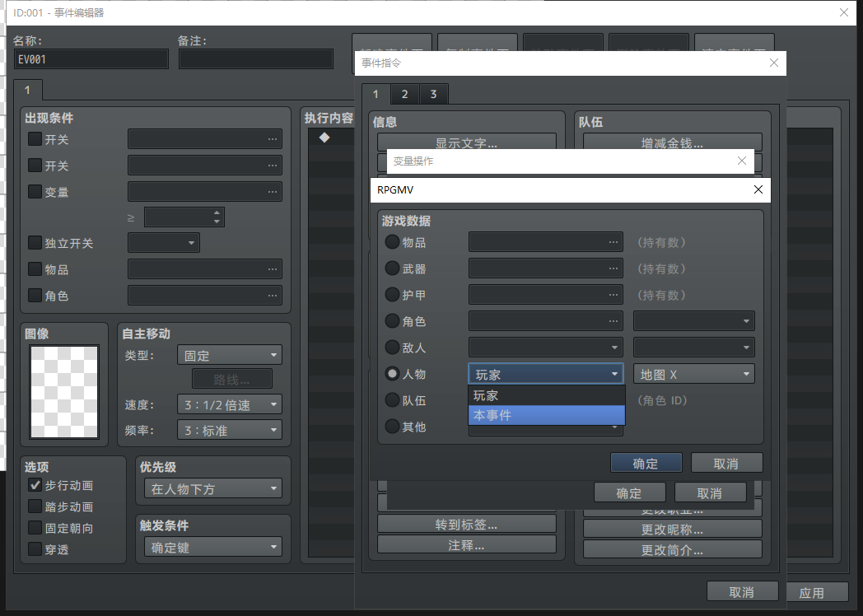Close the 事件指令 window
This screenshot has width=863, height=616.
773,63
